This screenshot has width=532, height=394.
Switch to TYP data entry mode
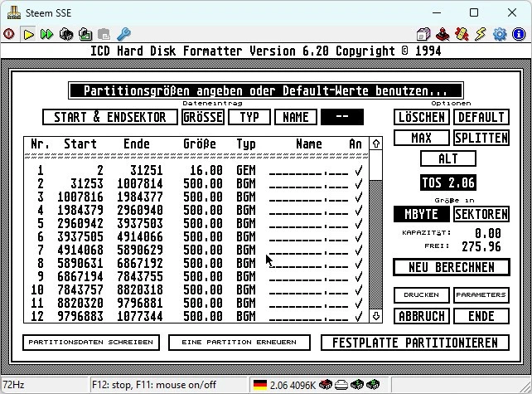(x=249, y=117)
